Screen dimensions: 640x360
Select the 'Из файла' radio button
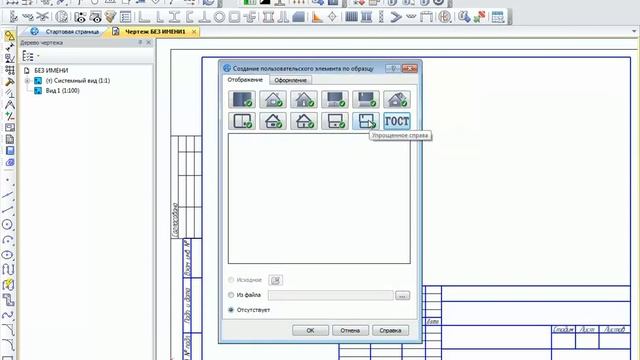(x=231, y=295)
